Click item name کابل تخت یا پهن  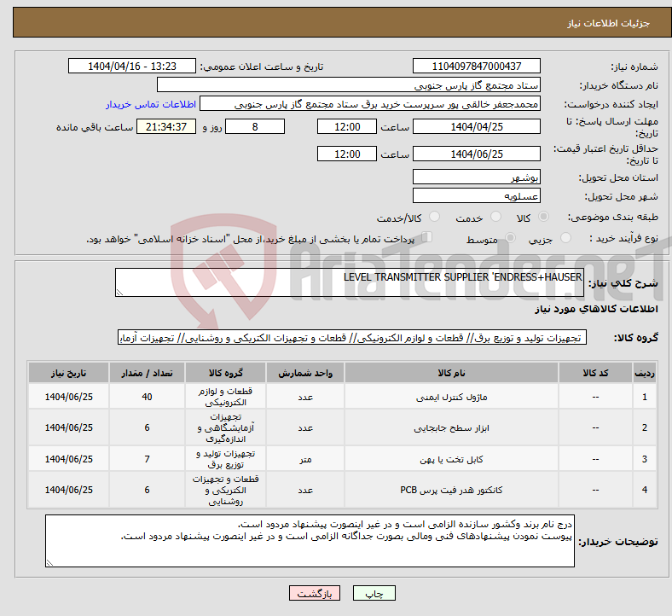pos(451,459)
